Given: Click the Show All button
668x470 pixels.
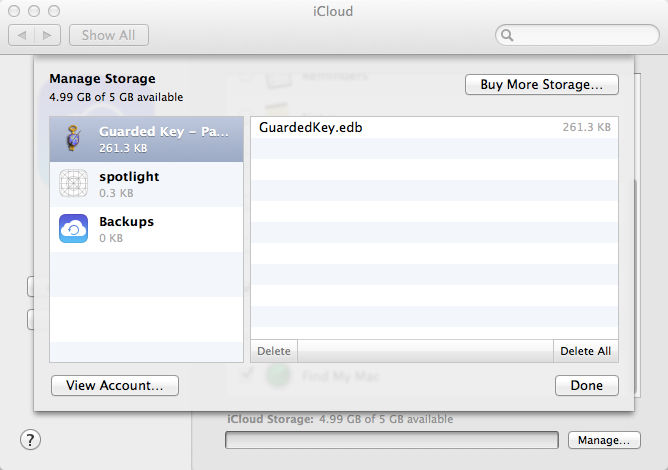Looking at the screenshot, I should click(x=109, y=35).
